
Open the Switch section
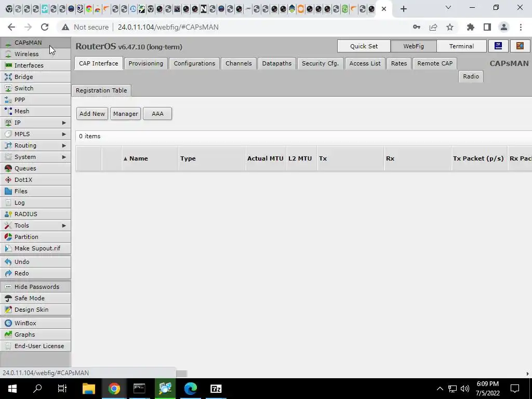pyautogui.click(x=35, y=88)
